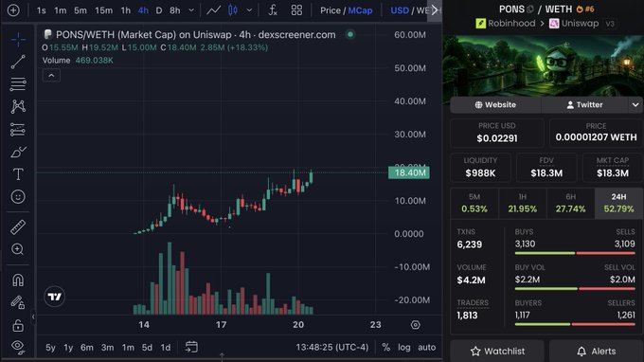
Task: Set chart range to 3m
Action: [x=108, y=348]
